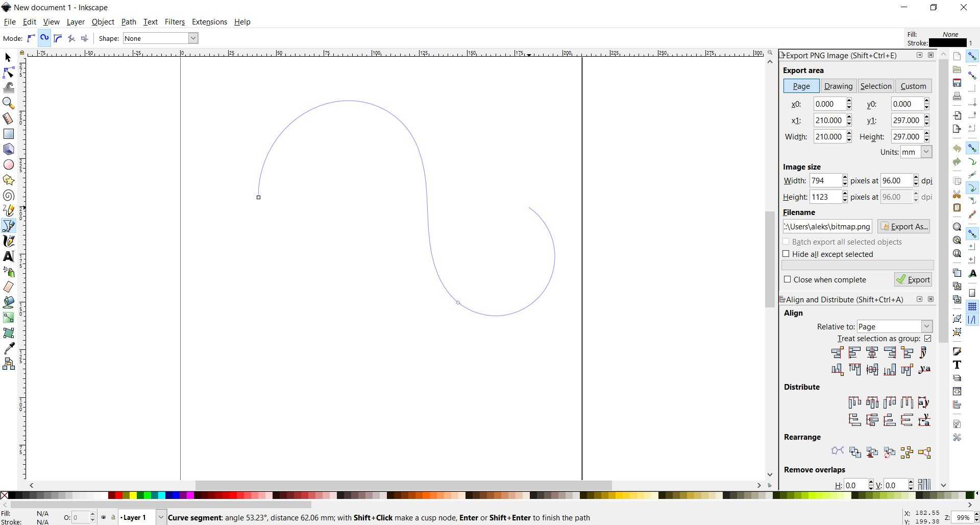Pick the yellow swatch in palette

133,495
